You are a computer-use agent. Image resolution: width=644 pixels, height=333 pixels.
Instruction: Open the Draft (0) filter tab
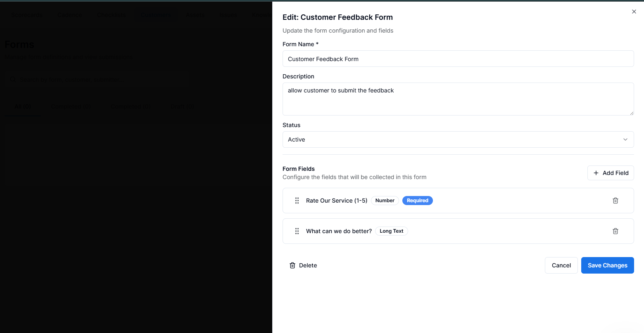coord(182,106)
